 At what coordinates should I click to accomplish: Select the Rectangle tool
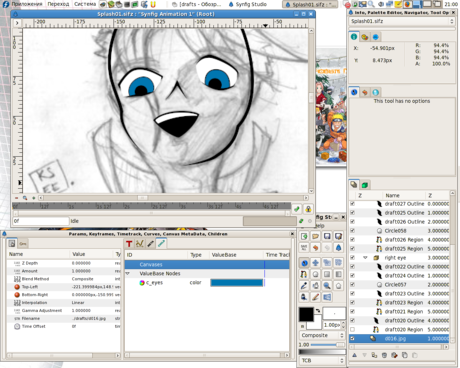(x=327, y=274)
